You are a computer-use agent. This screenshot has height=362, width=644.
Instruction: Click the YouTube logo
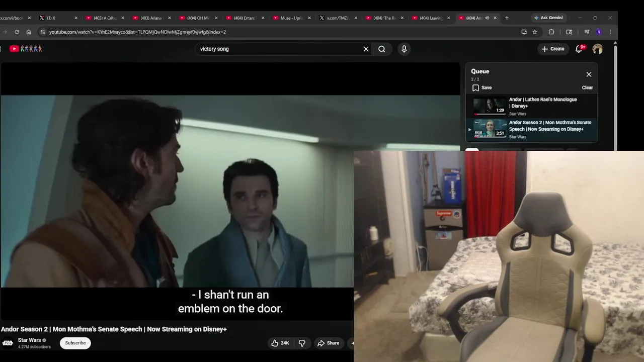(x=26, y=49)
